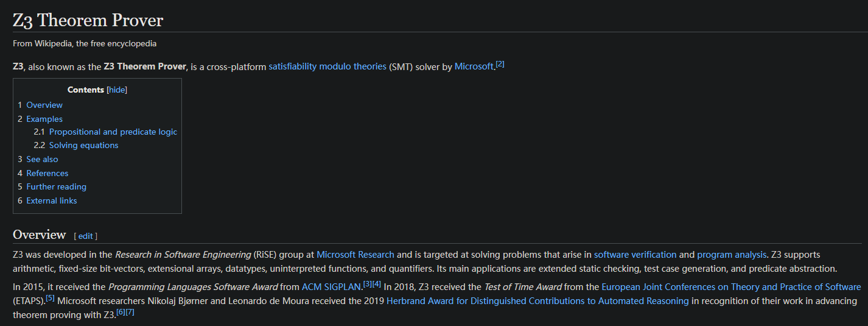Click italic 'Research in Software Engineering' text
The width and height of the screenshot is (868, 326).
(183, 255)
